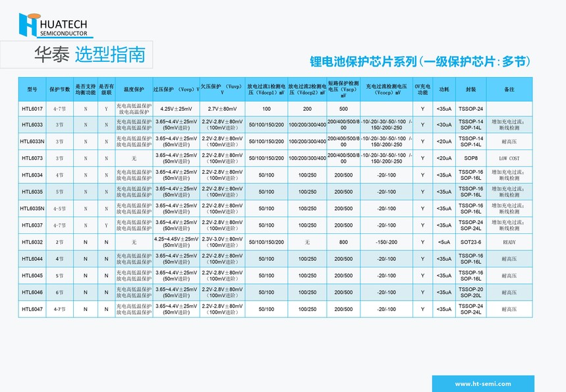The height and width of the screenshot is (392, 566).
Task: Click the 2.7V±80mV value for HTL6017
Action: pos(222,109)
